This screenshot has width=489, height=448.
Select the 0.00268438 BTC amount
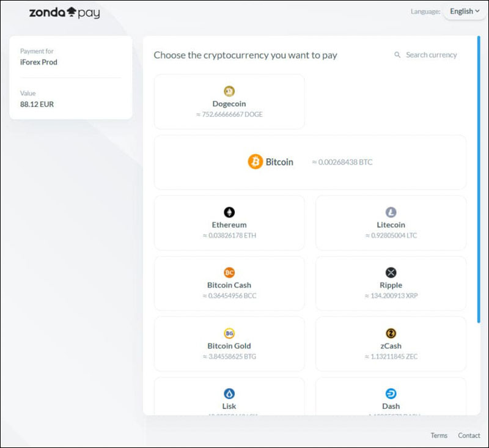coord(342,163)
